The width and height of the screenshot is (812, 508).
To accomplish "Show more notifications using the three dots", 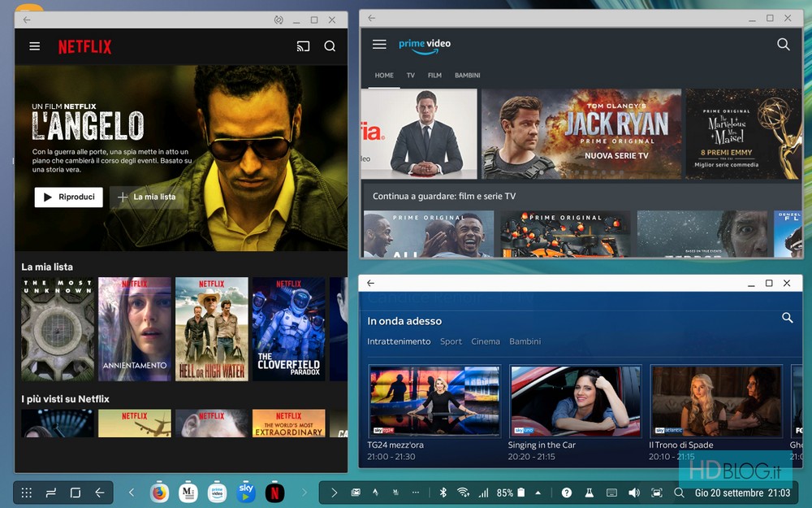I will [415, 493].
